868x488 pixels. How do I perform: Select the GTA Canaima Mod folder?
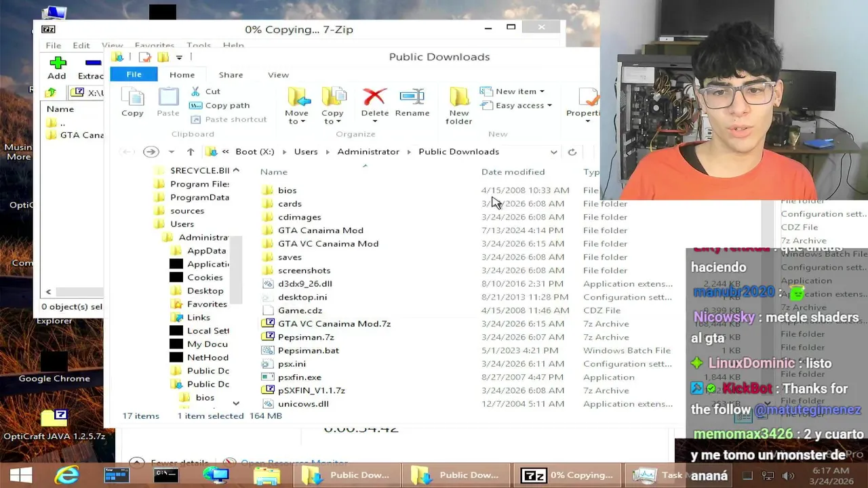coord(320,230)
